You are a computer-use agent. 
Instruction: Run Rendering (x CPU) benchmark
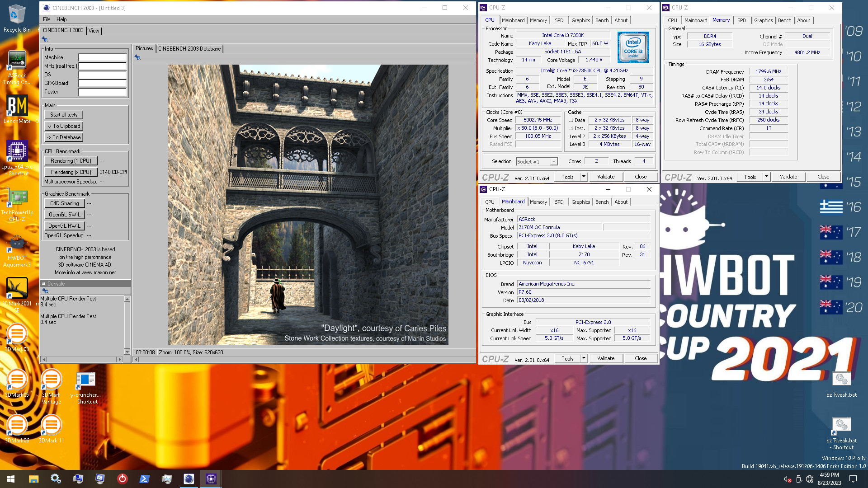71,172
